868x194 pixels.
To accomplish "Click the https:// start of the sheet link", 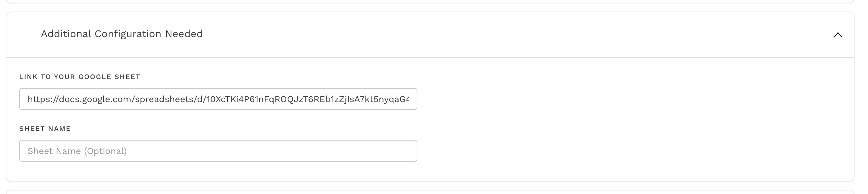I will click(x=43, y=99).
